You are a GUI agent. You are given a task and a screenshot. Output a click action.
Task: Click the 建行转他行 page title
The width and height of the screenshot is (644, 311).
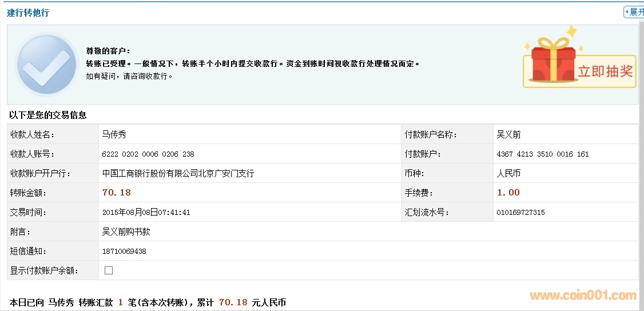[28, 13]
